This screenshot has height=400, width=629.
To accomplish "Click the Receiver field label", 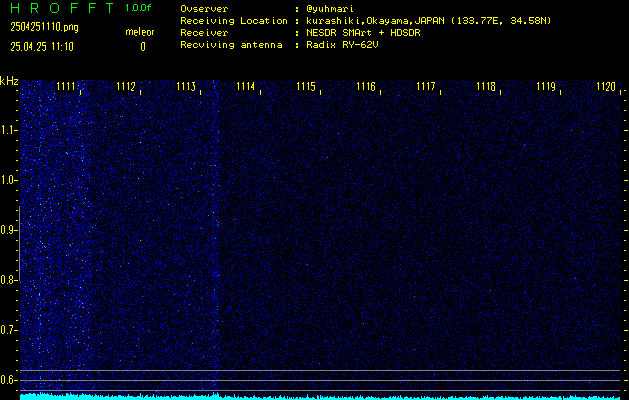I will [x=204, y=33].
